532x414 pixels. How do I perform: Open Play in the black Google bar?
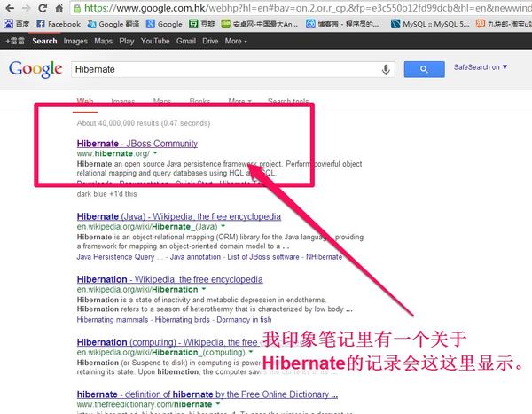[127, 41]
